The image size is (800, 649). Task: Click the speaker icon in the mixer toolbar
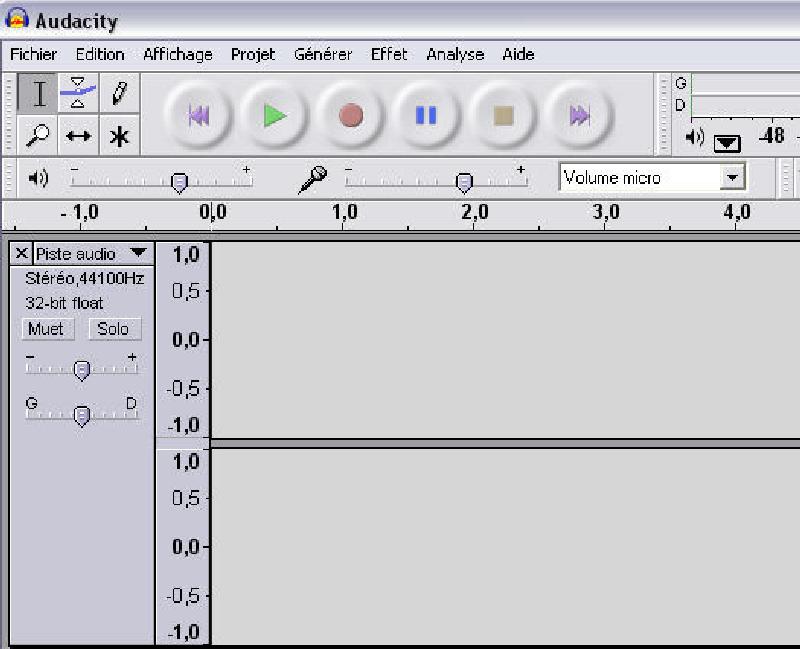coord(38,178)
